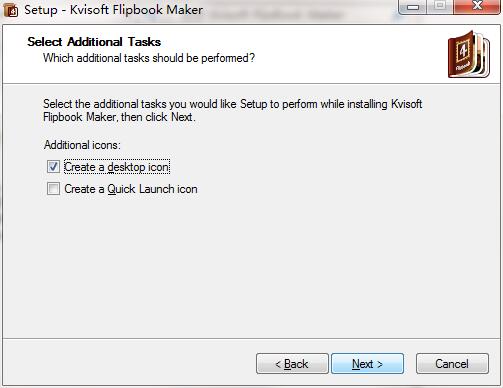The image size is (503, 388).
Task: Click the white header panel beside the logo
Action: coord(350,53)
